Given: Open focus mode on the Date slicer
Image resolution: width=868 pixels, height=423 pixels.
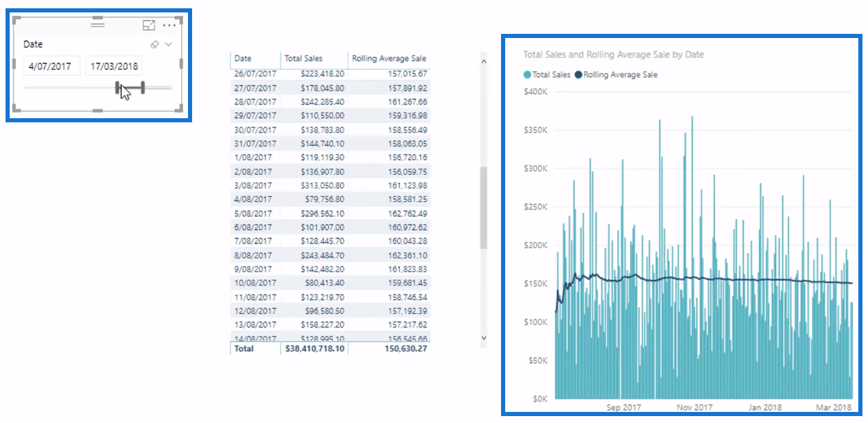Looking at the screenshot, I should coord(149,25).
